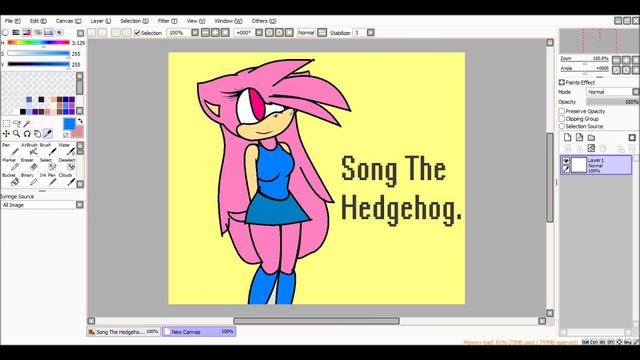640x360 pixels.
Task: Select the Binary pen tool
Action: click(29, 180)
